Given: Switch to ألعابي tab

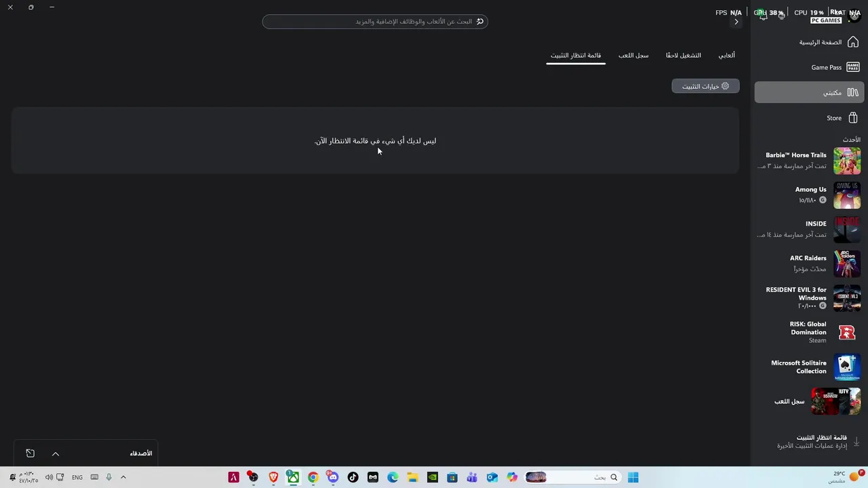Looking at the screenshot, I should point(726,56).
